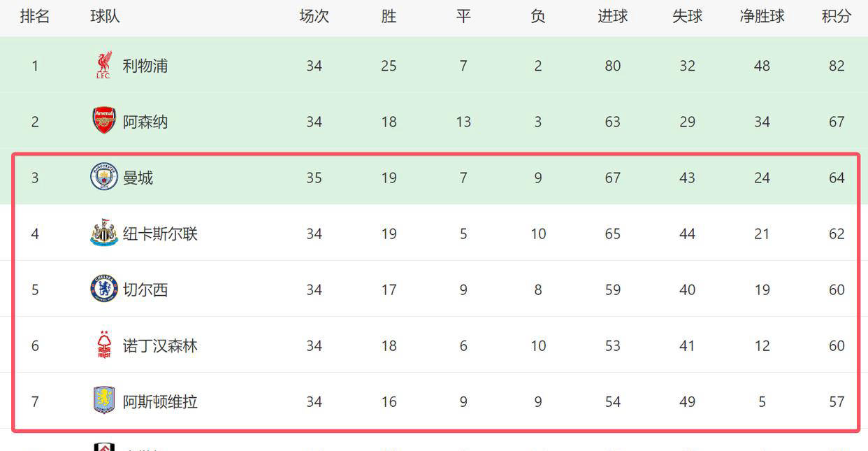
Task: Click the Arsenal club crest icon
Action: (104, 121)
